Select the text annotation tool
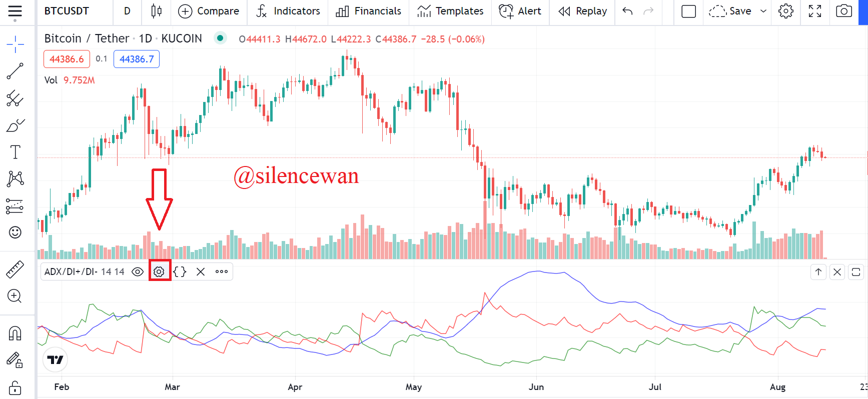Viewport: 868px width, 399px height. click(15, 152)
